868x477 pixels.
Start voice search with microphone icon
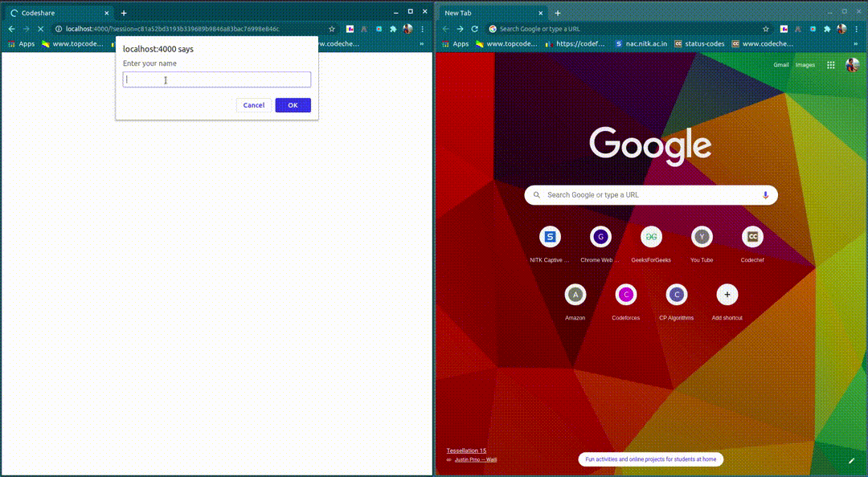coord(766,195)
